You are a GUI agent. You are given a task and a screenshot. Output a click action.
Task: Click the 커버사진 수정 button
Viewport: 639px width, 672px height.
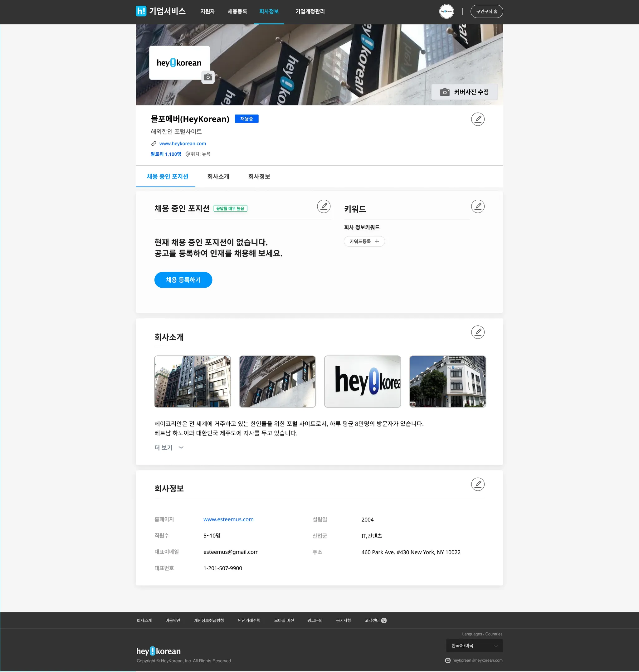464,92
